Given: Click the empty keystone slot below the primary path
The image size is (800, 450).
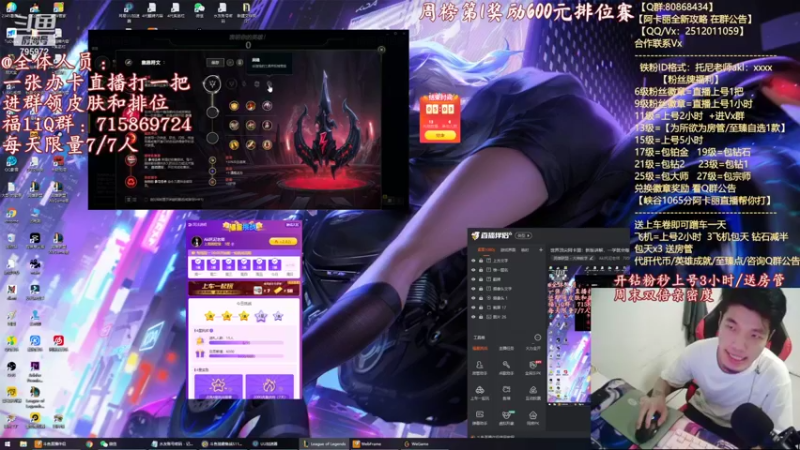Looking at the screenshot, I should [212, 112].
